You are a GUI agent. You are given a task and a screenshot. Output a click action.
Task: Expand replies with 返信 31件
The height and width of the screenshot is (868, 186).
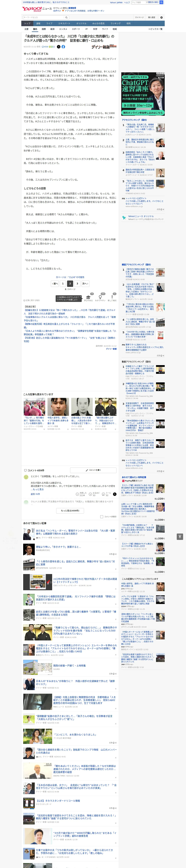pyautogui.click(x=35, y=494)
